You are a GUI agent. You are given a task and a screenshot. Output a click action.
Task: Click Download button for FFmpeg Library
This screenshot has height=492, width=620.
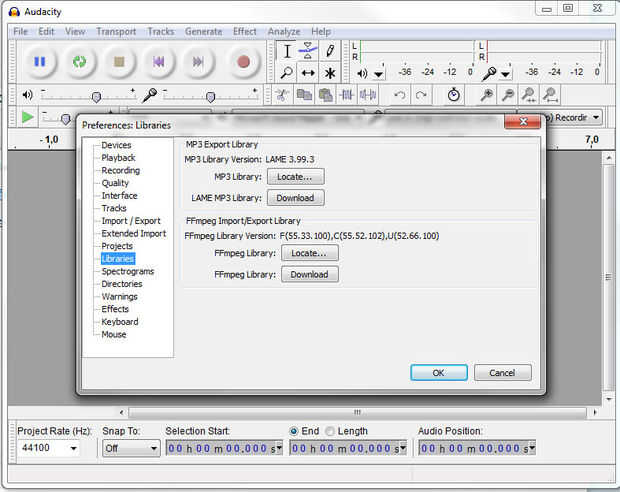click(310, 274)
